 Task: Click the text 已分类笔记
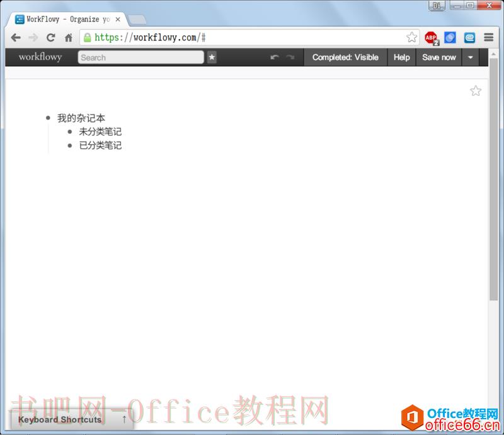(x=100, y=146)
